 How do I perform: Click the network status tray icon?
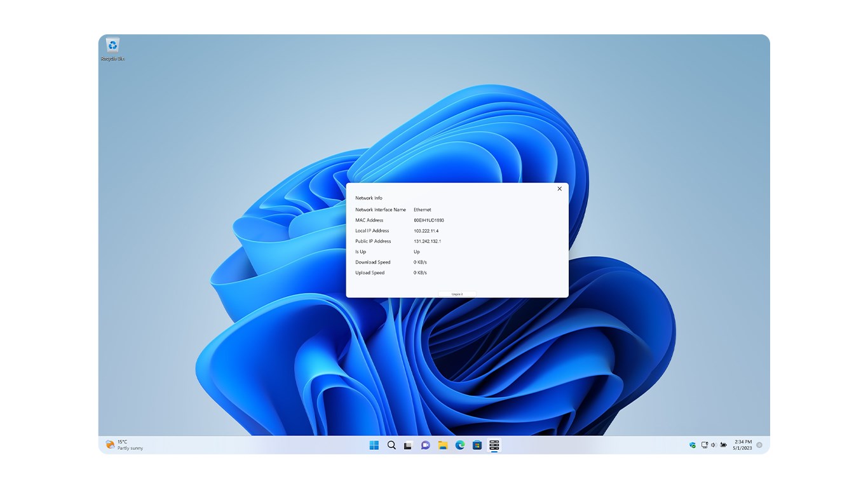pos(705,445)
